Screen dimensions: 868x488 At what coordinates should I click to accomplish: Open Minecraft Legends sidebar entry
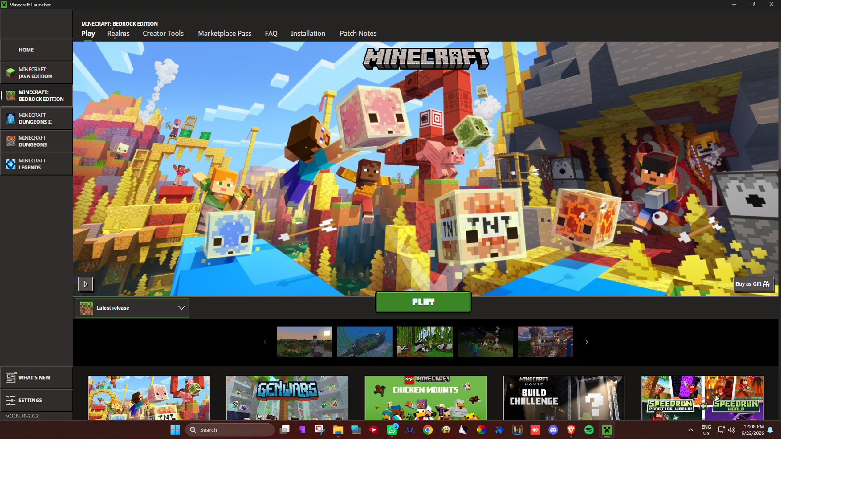pos(36,164)
